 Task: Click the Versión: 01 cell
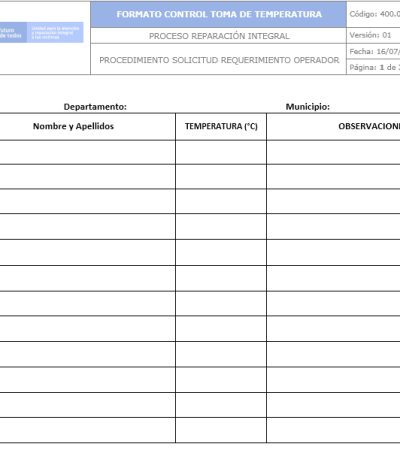point(374,35)
